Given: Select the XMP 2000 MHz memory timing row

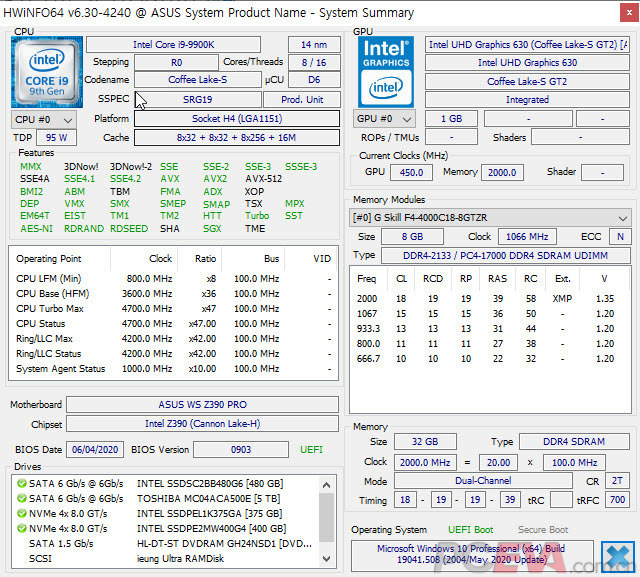Looking at the screenshot, I should [x=489, y=298].
